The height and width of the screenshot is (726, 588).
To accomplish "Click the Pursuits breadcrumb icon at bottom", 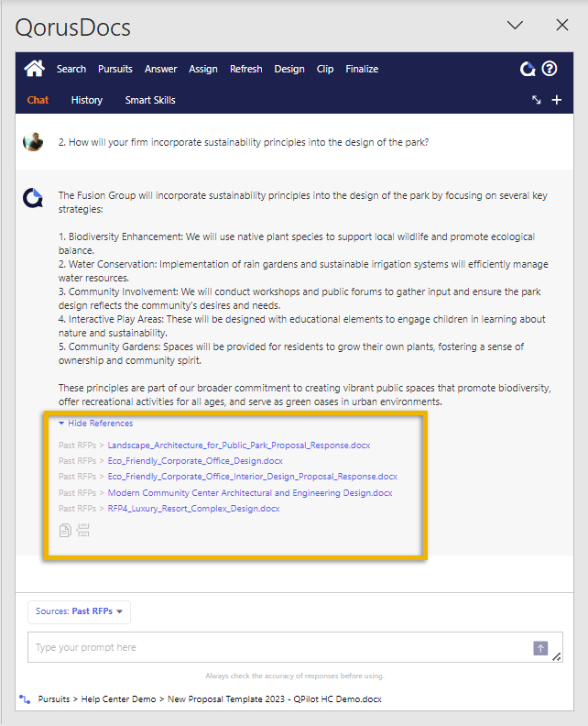I will (x=25, y=698).
